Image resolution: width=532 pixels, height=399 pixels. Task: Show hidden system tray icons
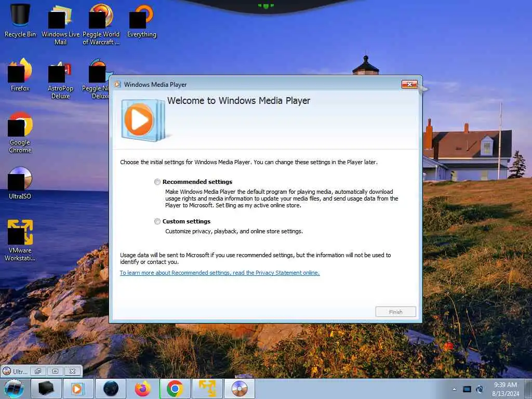(454, 389)
